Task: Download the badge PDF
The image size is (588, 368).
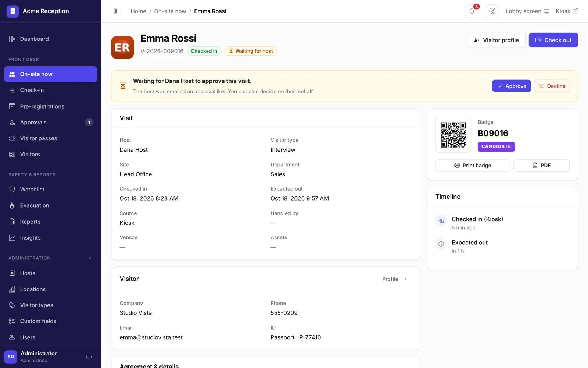Action: tap(541, 166)
